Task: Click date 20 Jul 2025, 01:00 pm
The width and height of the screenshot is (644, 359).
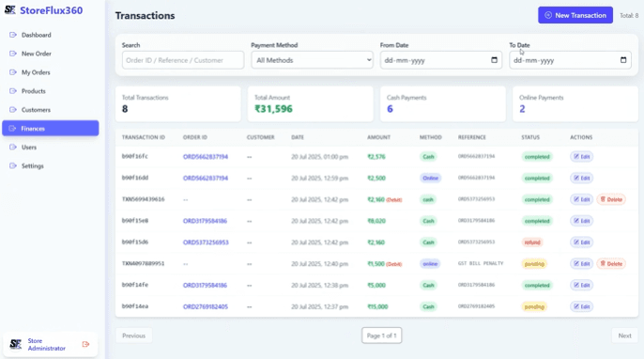Action: click(319, 157)
